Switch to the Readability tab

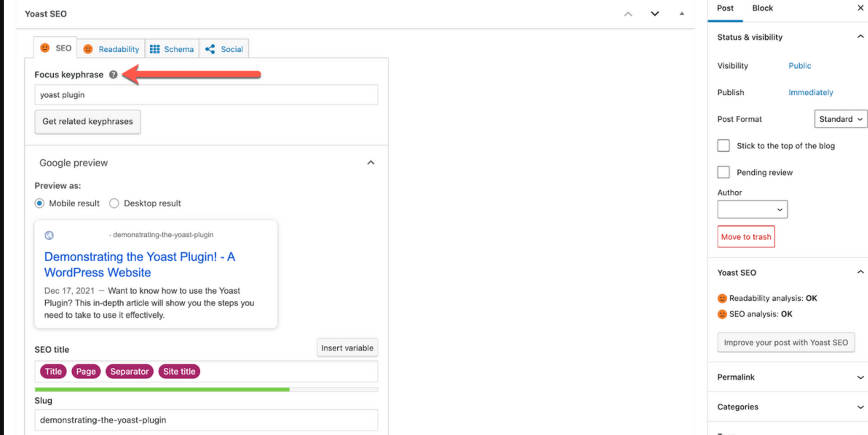(111, 49)
